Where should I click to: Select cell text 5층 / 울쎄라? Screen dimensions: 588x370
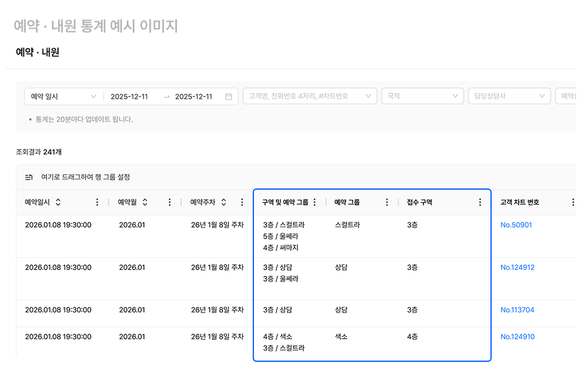click(280, 237)
